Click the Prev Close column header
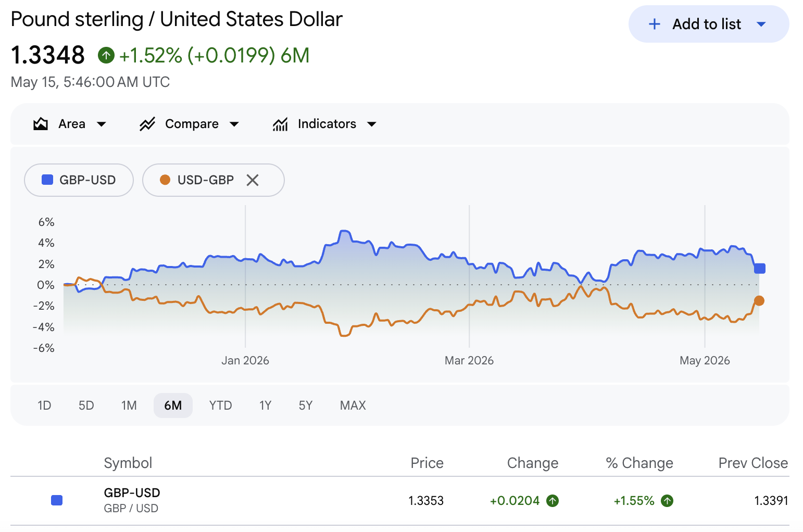This screenshot has width=803, height=532. click(753, 463)
